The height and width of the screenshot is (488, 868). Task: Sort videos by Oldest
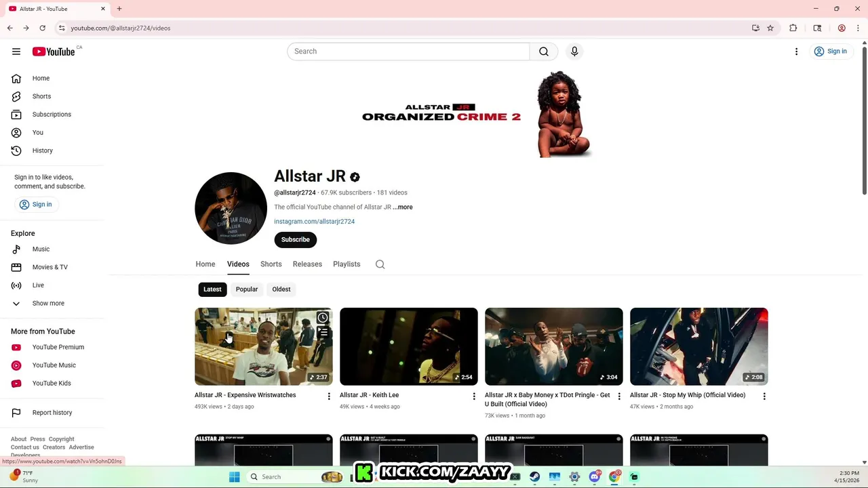pos(281,289)
